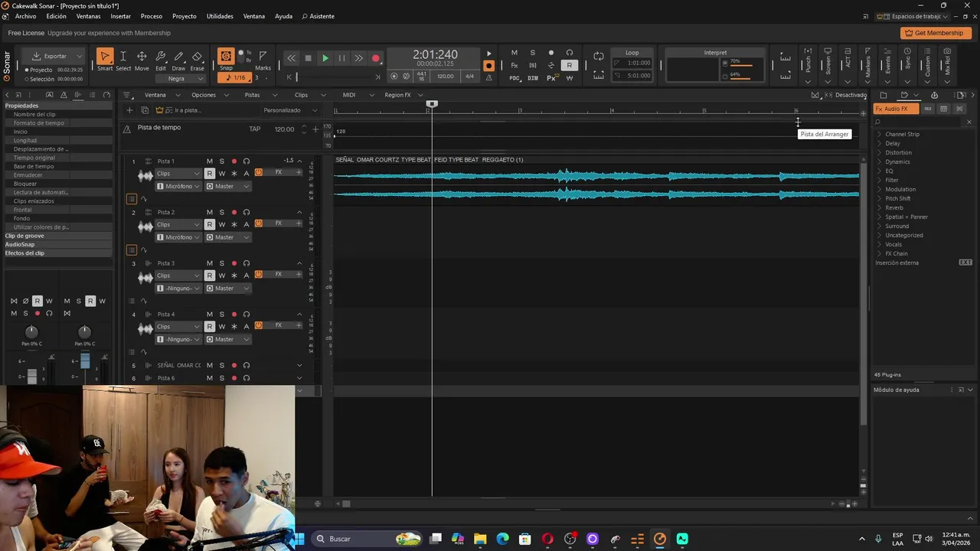Solo Pista 1
Screen dimensions: 980x551
222,161
